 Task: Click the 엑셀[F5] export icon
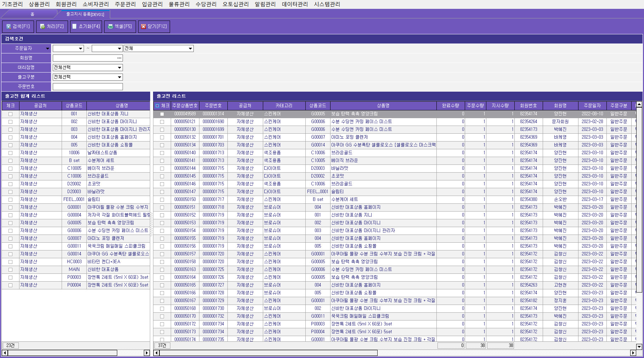[111, 27]
